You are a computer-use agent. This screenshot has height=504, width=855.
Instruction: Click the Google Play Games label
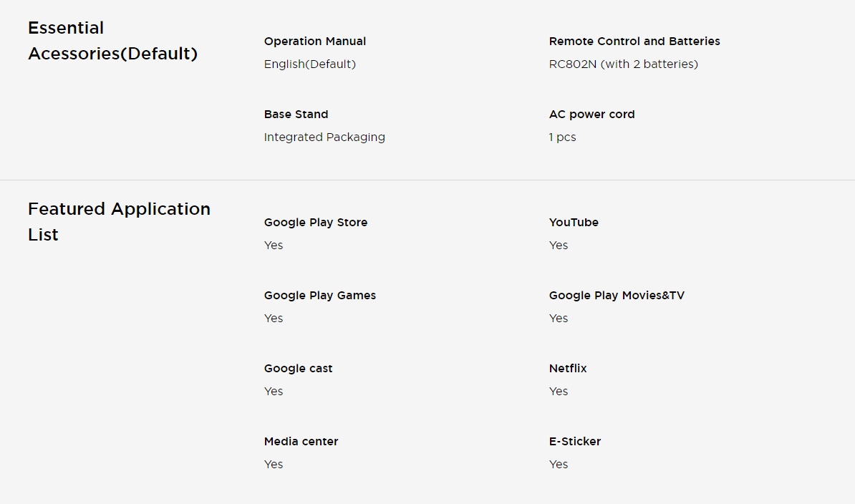click(319, 296)
